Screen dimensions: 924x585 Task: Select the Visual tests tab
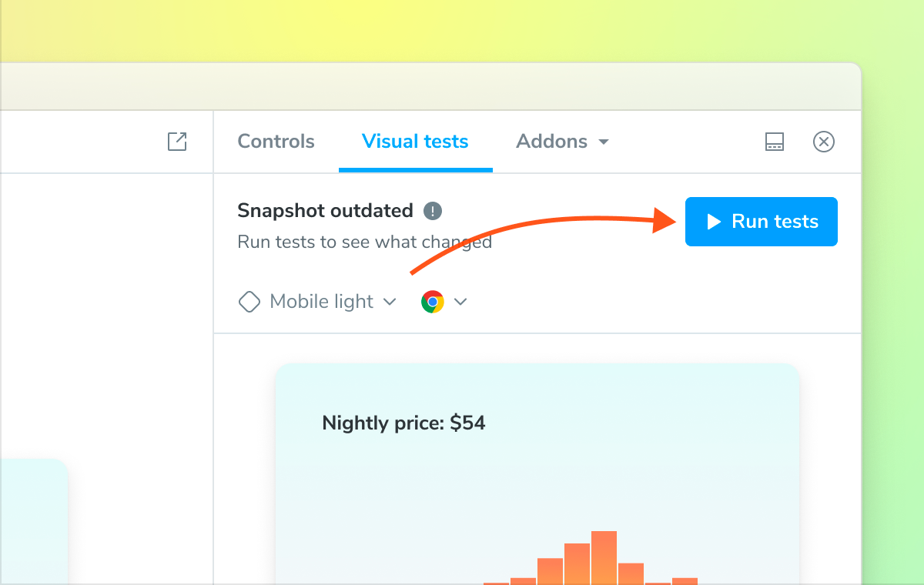tap(415, 142)
